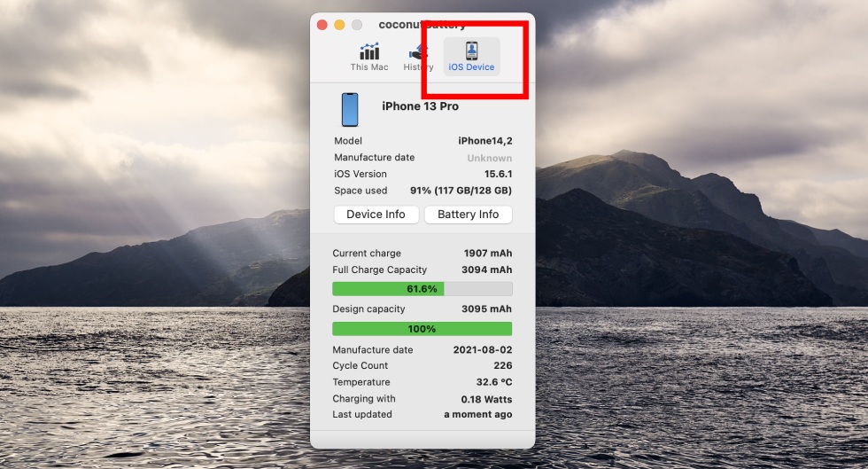Image resolution: width=868 pixels, height=469 pixels.
Task: Click the 61.6% charge progress bar
Action: pyautogui.click(x=422, y=289)
